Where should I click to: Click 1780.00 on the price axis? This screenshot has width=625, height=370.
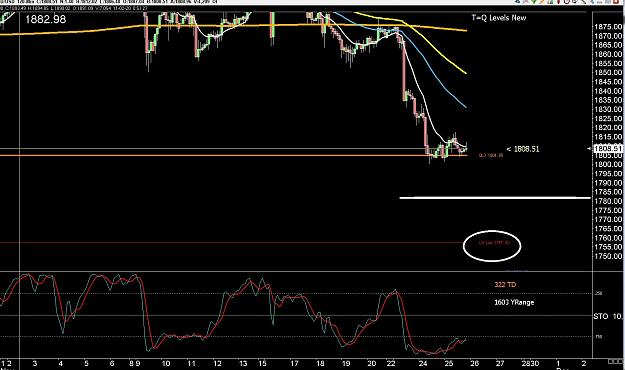pyautogui.click(x=608, y=201)
